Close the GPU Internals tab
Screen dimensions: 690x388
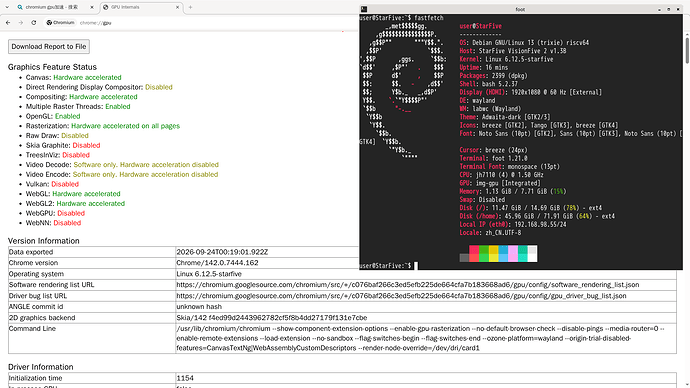pyautogui.click(x=178, y=7)
